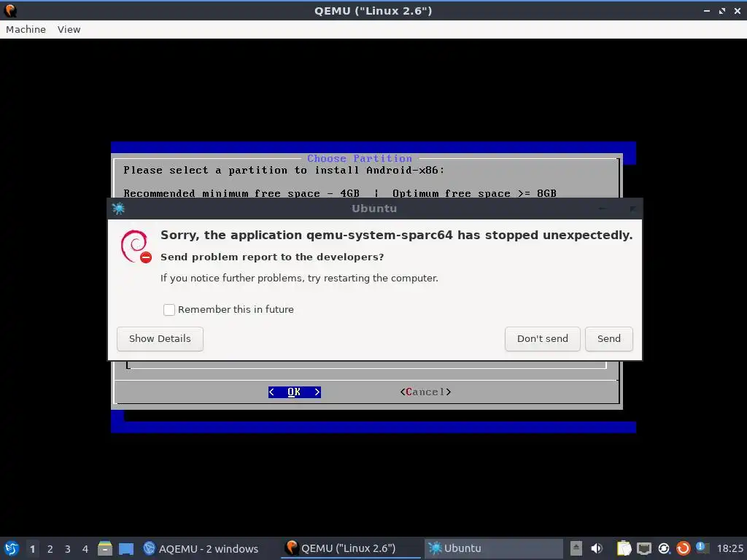Screen dimensions: 747x560
Task: Click the clock showing 18:25
Action: (x=729, y=548)
